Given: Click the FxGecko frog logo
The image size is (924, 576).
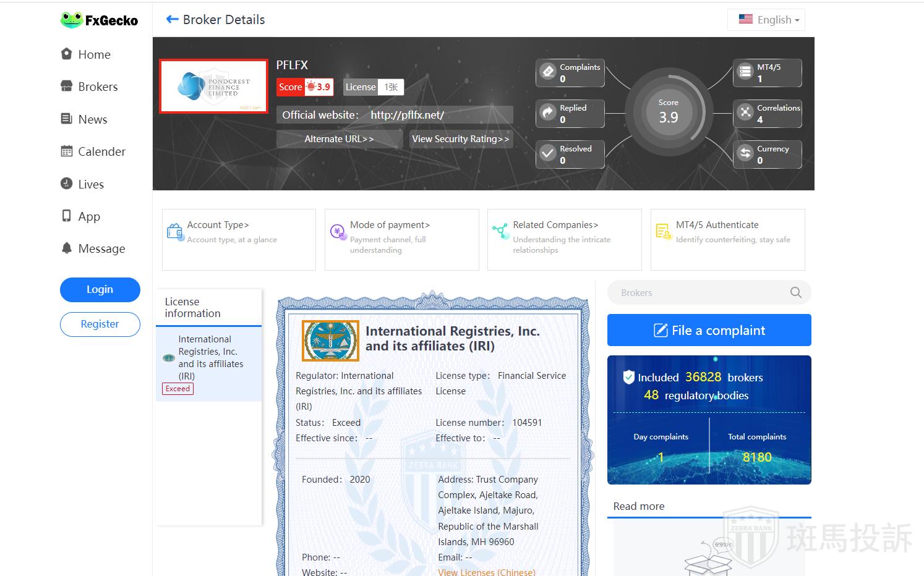Looking at the screenshot, I should coord(72,20).
